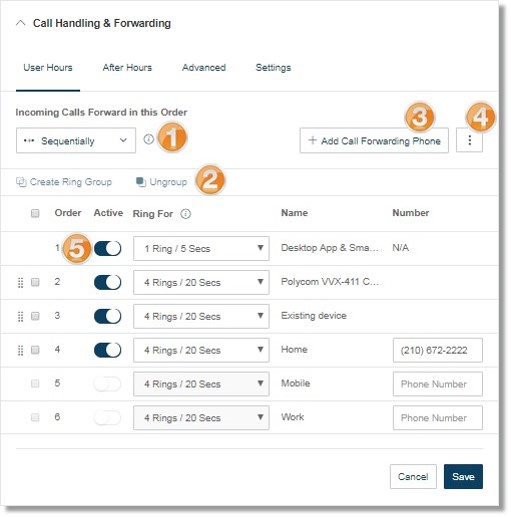Click drag handle icon for Existing device row
The image size is (511, 517).
pyautogui.click(x=20, y=316)
